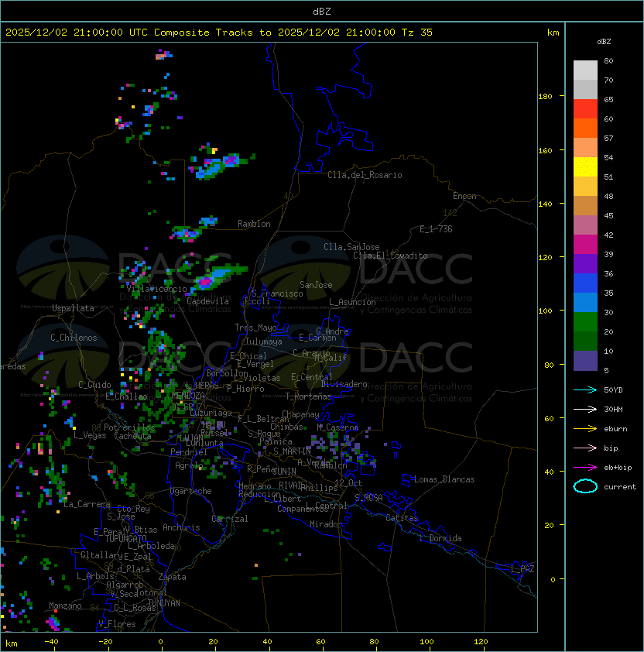The image size is (644, 652).
Task: Click the '80' label on the dBZ color scale
Action: point(608,60)
